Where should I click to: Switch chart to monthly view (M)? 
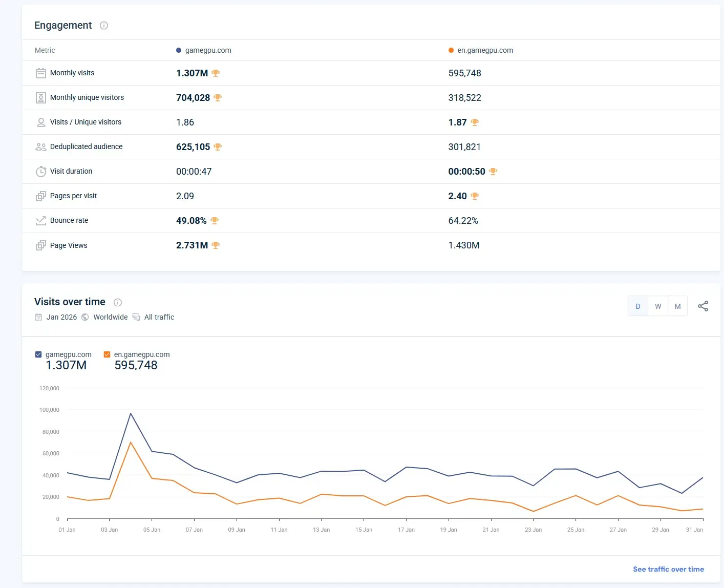pos(678,306)
